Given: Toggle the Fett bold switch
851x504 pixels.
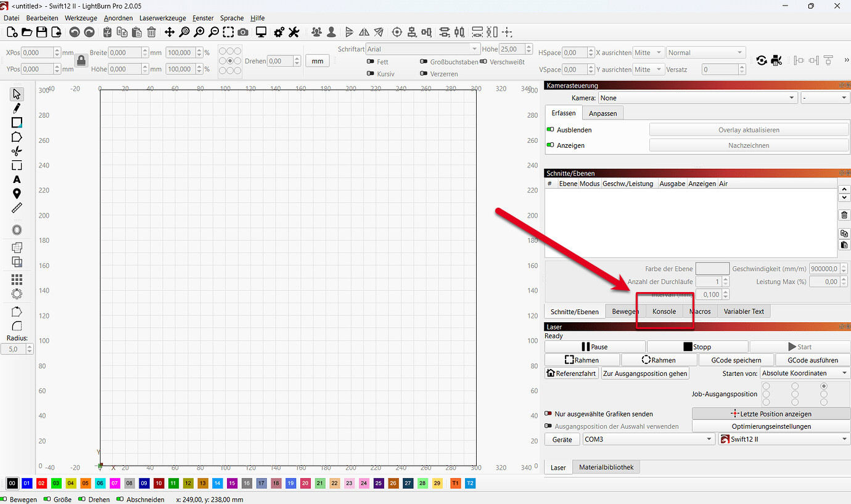Looking at the screenshot, I should pos(371,62).
